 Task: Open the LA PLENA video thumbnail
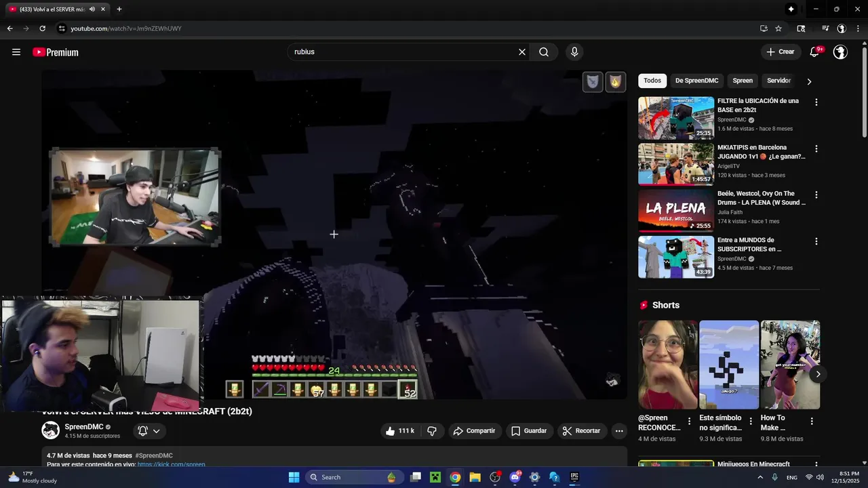(676, 211)
